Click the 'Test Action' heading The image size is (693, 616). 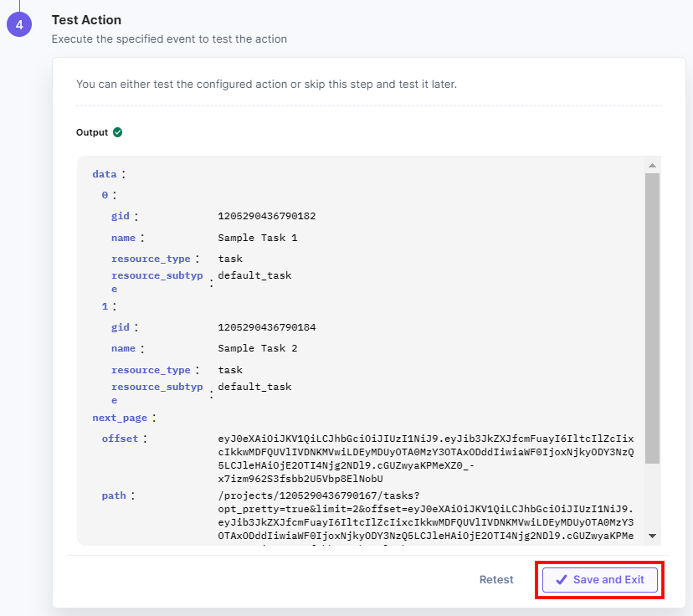click(86, 20)
